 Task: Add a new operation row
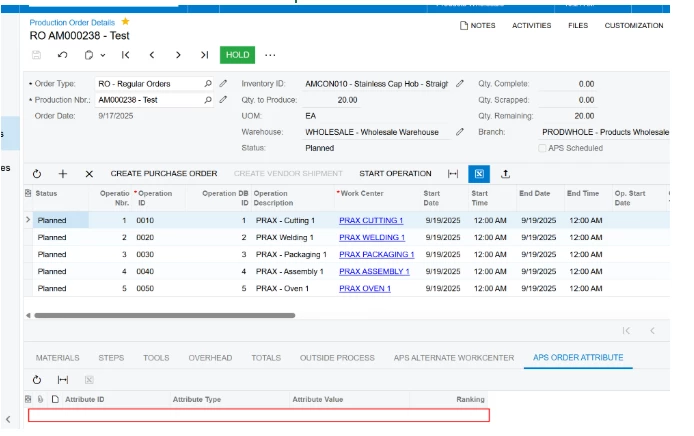(x=63, y=174)
